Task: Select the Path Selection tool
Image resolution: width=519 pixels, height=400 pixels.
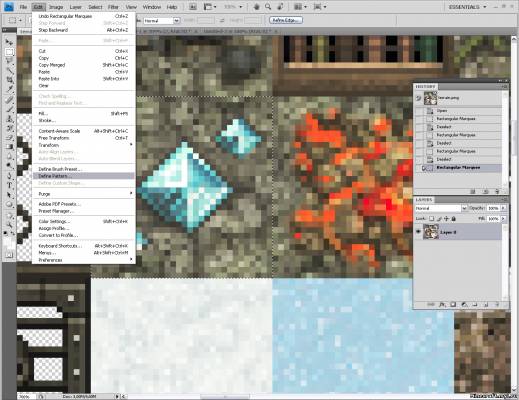Action: [9, 195]
